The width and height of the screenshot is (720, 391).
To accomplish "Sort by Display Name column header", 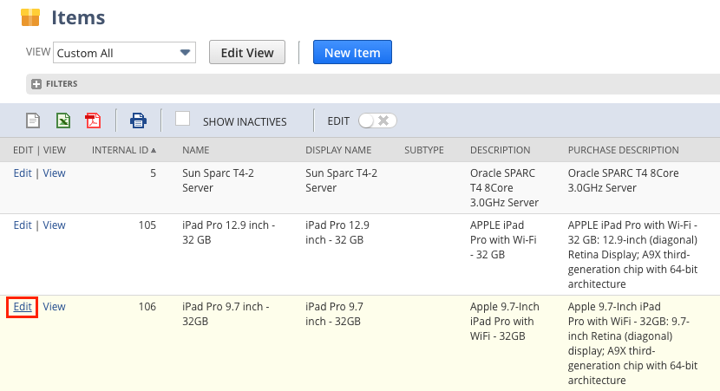I will 338,150.
